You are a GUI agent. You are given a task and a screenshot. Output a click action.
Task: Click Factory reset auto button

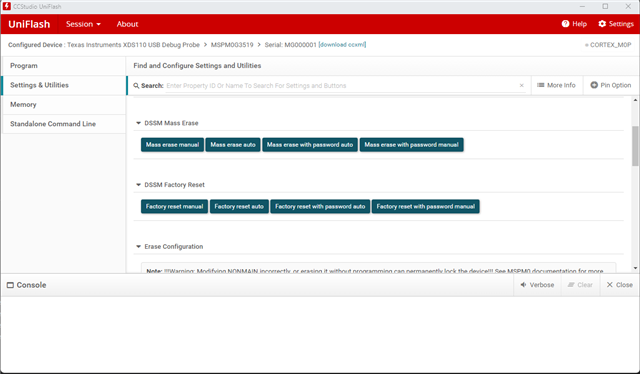click(239, 207)
